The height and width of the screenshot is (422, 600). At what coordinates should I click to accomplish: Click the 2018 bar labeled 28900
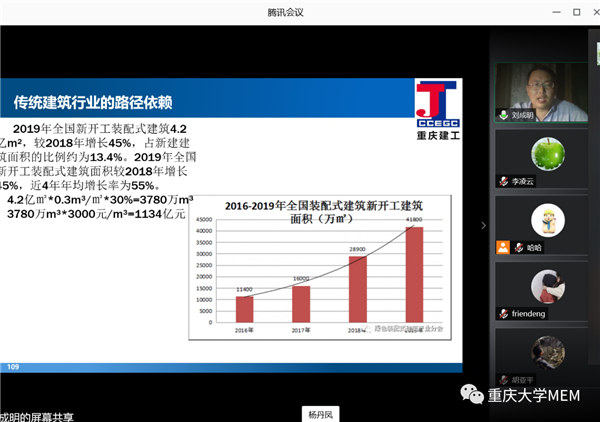[358, 289]
